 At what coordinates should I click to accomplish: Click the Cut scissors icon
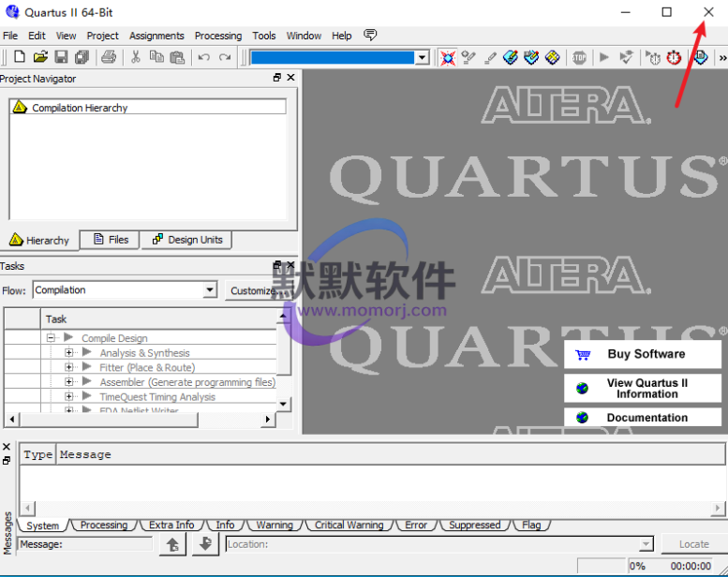pyautogui.click(x=135, y=57)
